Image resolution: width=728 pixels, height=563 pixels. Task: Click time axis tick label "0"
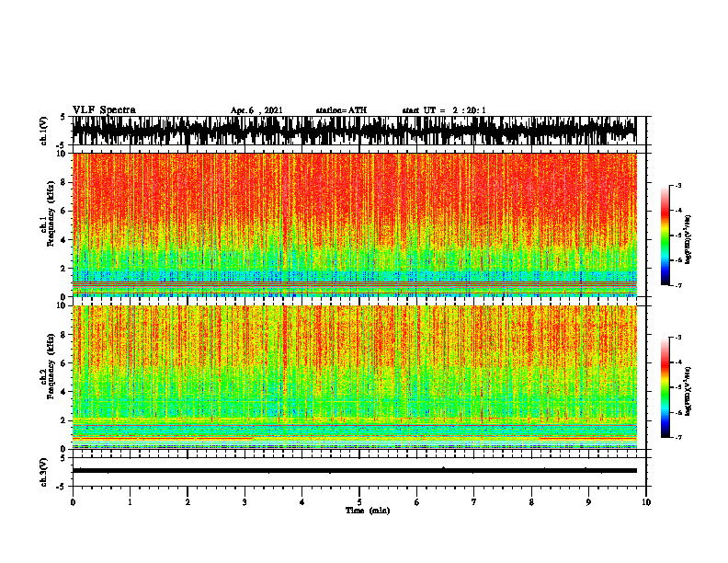tap(73, 502)
